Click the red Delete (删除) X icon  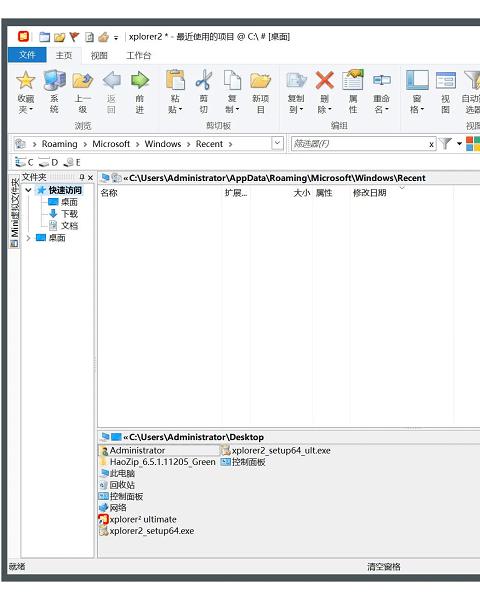[324, 80]
